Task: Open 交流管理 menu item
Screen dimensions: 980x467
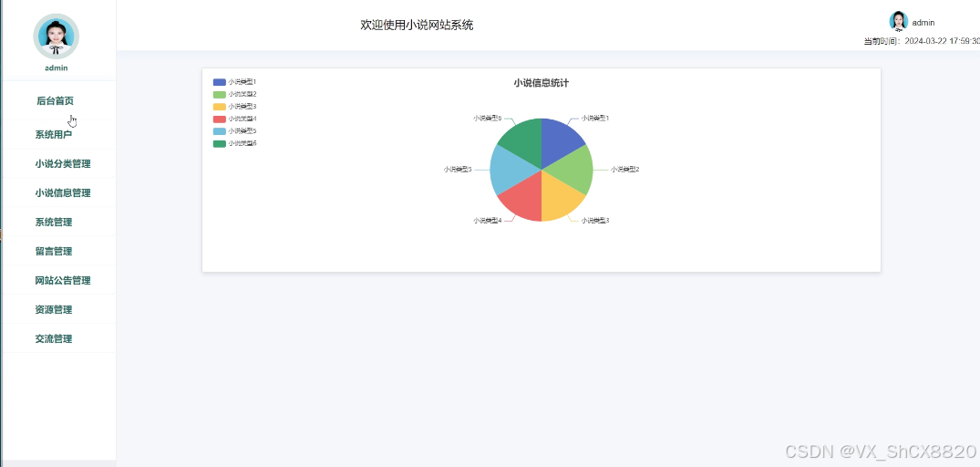Action: tap(53, 338)
